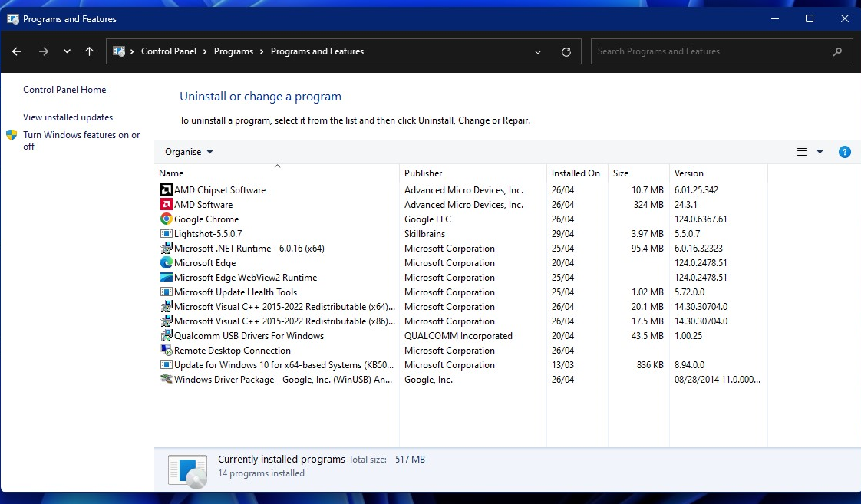The image size is (861, 504).
Task: Sort by the Name column header
Action: [x=277, y=173]
